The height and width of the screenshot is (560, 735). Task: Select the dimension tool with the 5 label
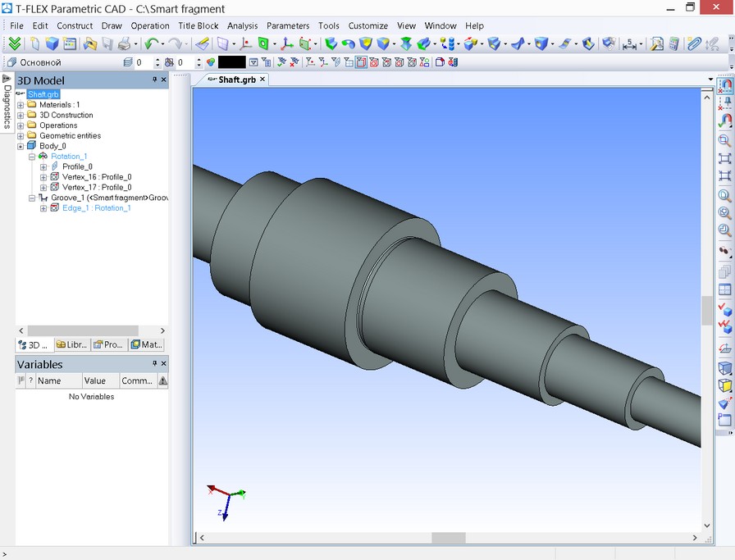click(629, 44)
